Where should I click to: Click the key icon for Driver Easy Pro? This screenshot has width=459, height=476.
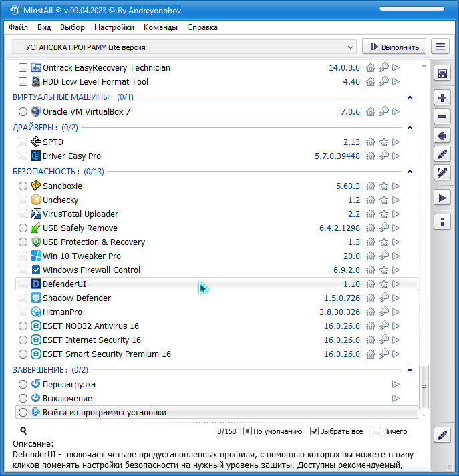point(384,156)
